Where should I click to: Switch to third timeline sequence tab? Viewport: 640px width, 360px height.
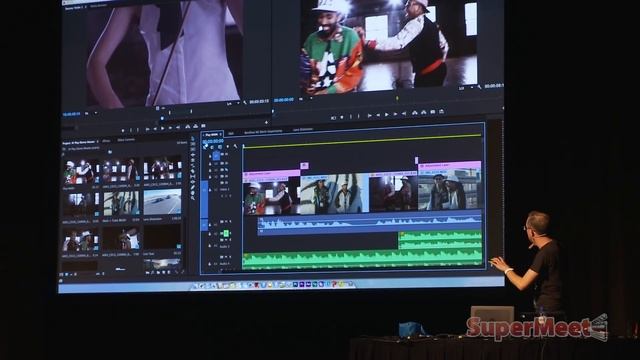(263, 132)
